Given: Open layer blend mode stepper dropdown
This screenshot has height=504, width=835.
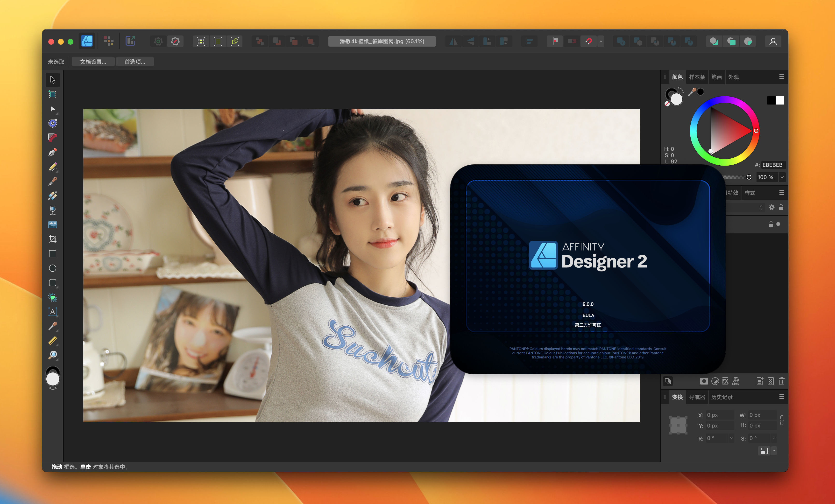Looking at the screenshot, I should [761, 207].
